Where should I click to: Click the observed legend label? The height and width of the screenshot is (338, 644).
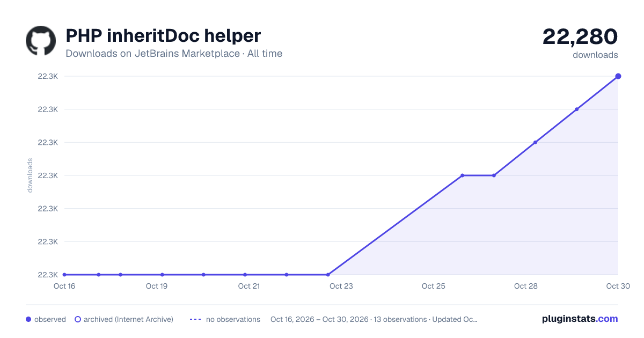coord(50,319)
